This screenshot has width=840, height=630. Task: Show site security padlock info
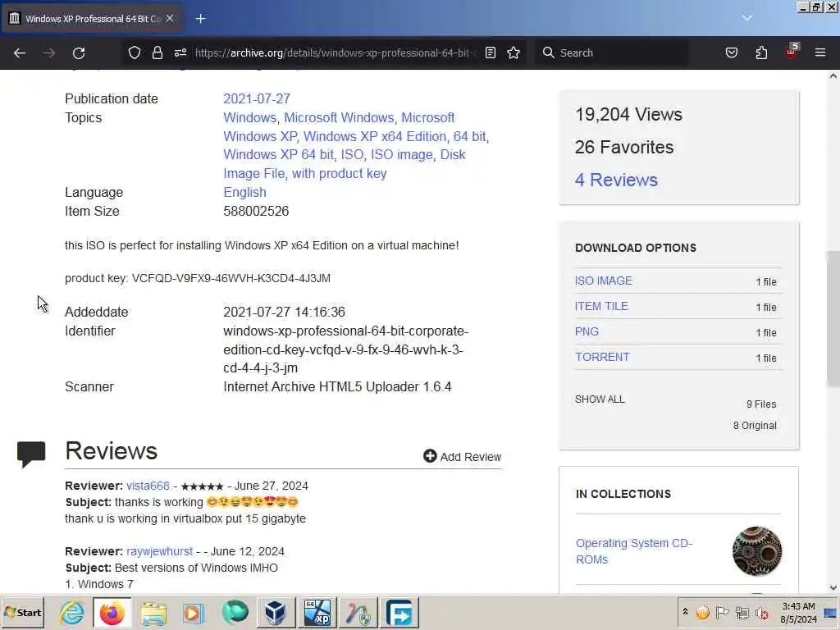point(157,52)
